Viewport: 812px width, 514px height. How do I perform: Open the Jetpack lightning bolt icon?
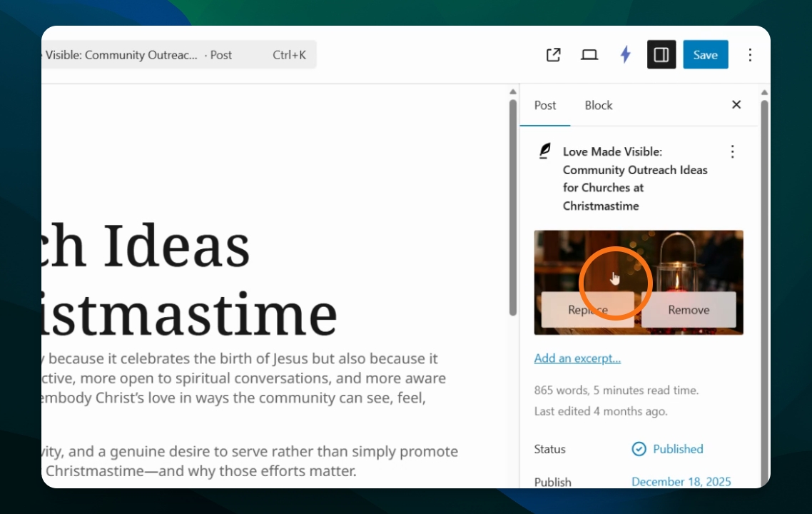click(x=626, y=54)
